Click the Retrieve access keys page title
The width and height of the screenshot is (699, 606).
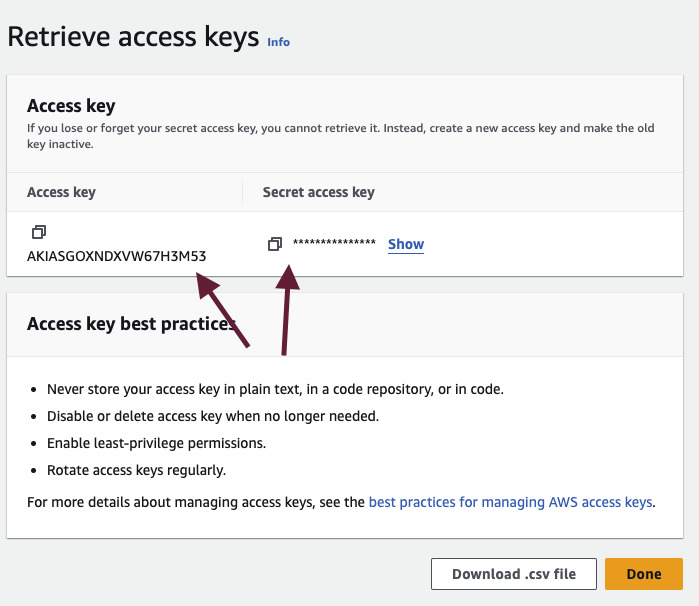[x=132, y=37]
